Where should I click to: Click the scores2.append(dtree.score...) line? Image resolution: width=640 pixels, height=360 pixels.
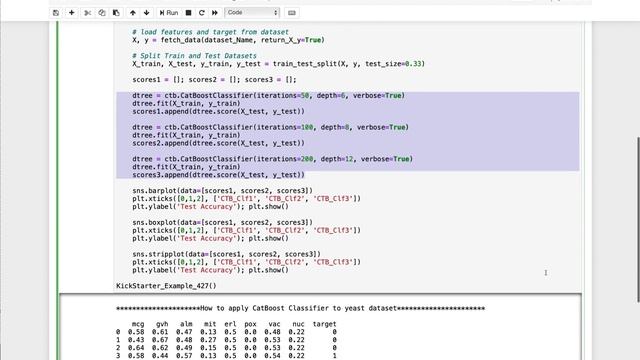click(218, 143)
